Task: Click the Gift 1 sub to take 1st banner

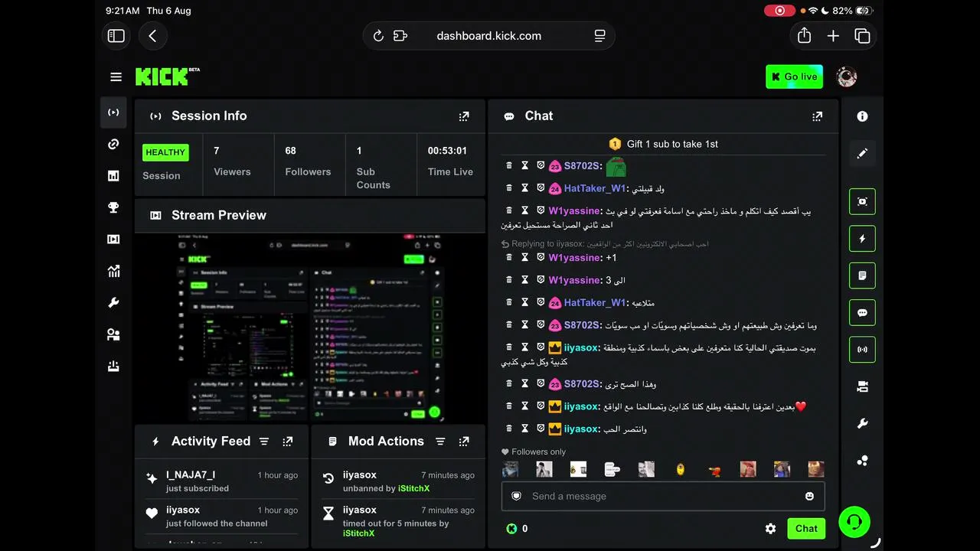Action: click(663, 144)
